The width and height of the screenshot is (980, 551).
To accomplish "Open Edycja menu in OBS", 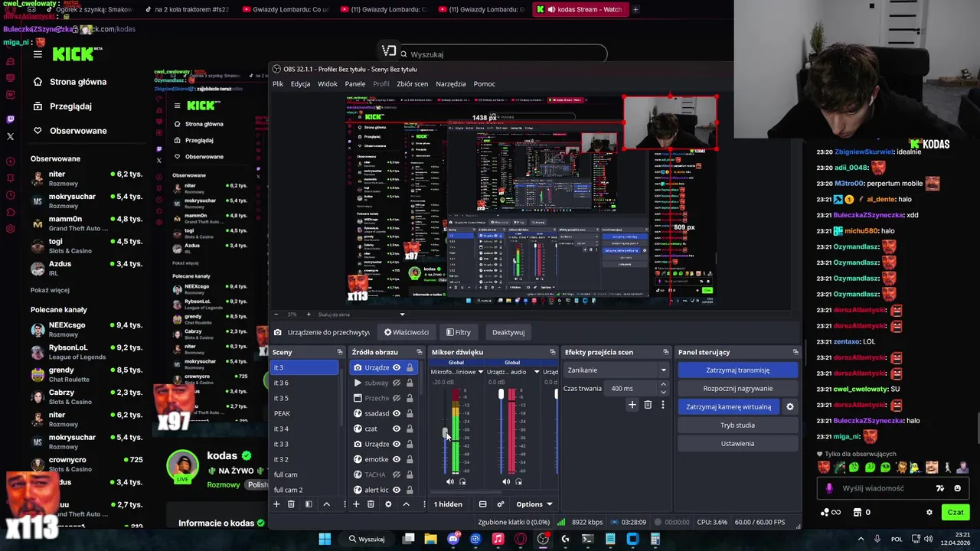I will (300, 84).
